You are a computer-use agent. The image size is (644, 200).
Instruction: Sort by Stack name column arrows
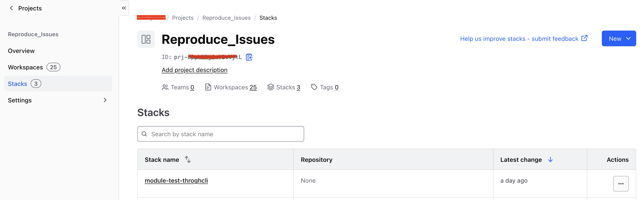coord(188,159)
